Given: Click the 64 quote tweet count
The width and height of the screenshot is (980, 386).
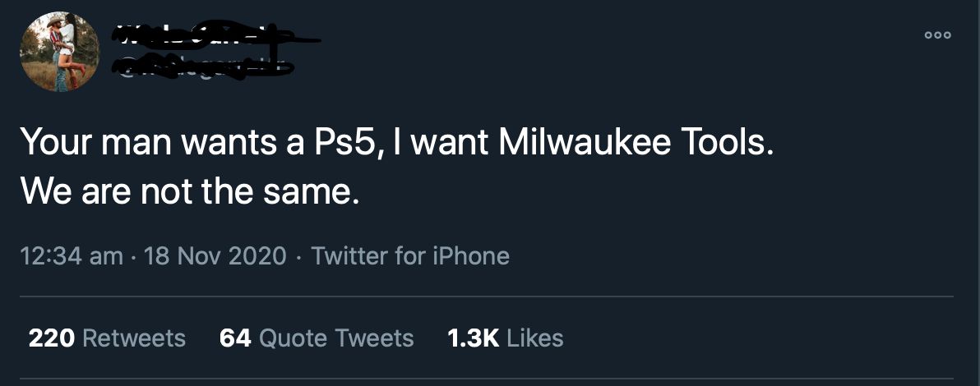Looking at the screenshot, I should coord(235,338).
